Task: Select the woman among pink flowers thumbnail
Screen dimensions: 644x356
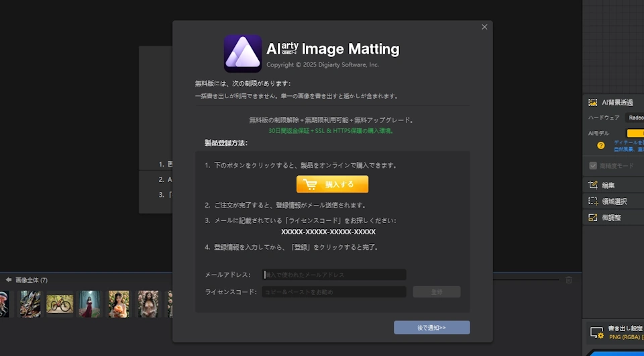Action: [148, 304]
